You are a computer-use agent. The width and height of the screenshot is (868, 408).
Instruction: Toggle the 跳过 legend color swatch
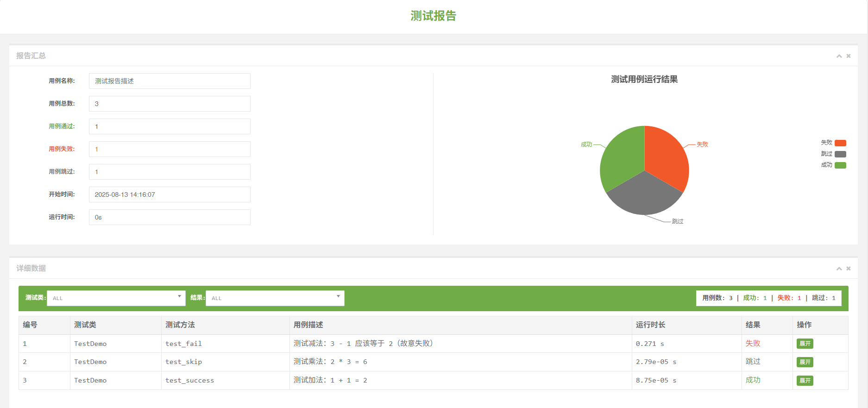click(840, 154)
